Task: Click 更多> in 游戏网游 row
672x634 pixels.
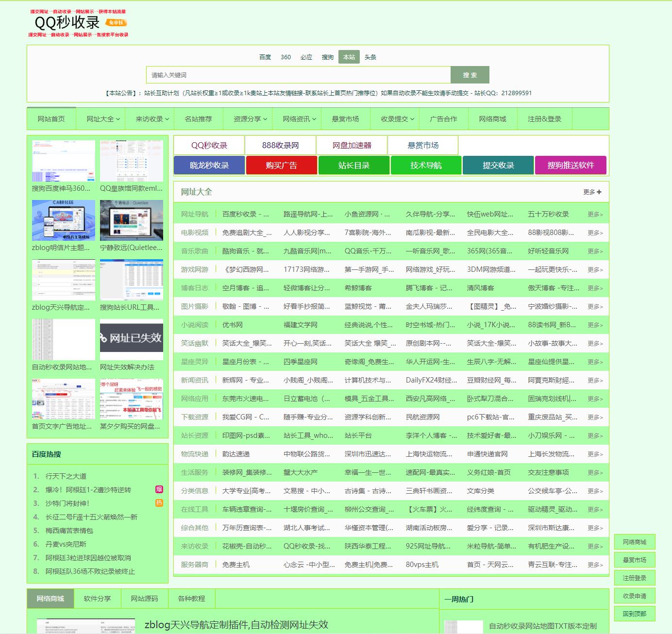Action: (595, 269)
